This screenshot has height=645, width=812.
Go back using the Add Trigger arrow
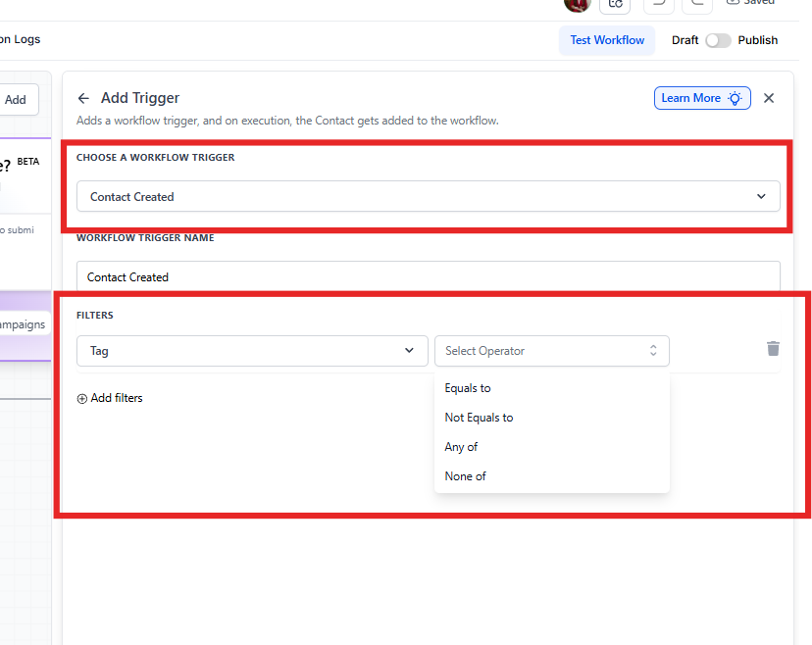pyautogui.click(x=83, y=98)
